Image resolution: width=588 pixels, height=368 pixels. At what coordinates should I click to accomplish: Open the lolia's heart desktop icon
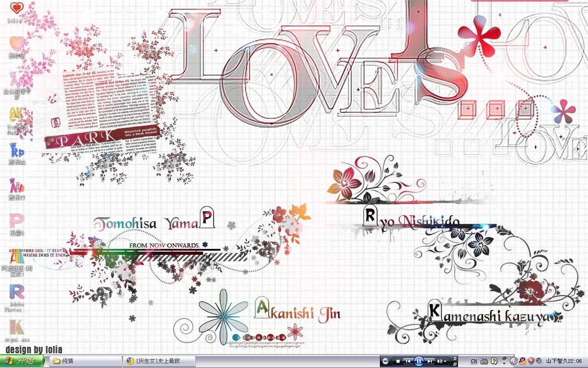coord(17,9)
